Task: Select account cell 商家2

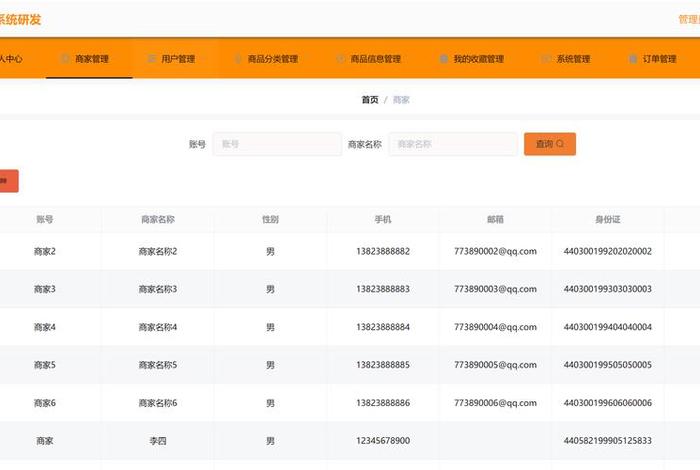Action: tap(45, 251)
